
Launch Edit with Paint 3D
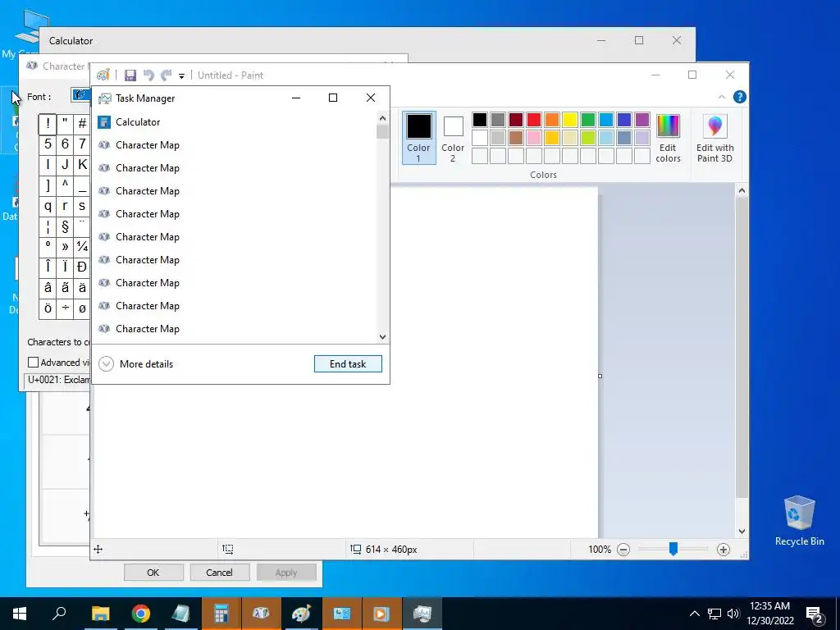pyautogui.click(x=714, y=138)
